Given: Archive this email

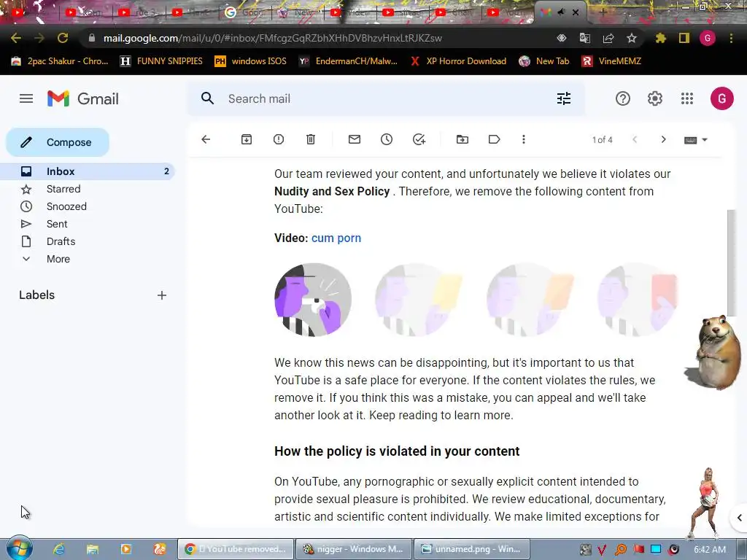Looking at the screenshot, I should point(247,139).
